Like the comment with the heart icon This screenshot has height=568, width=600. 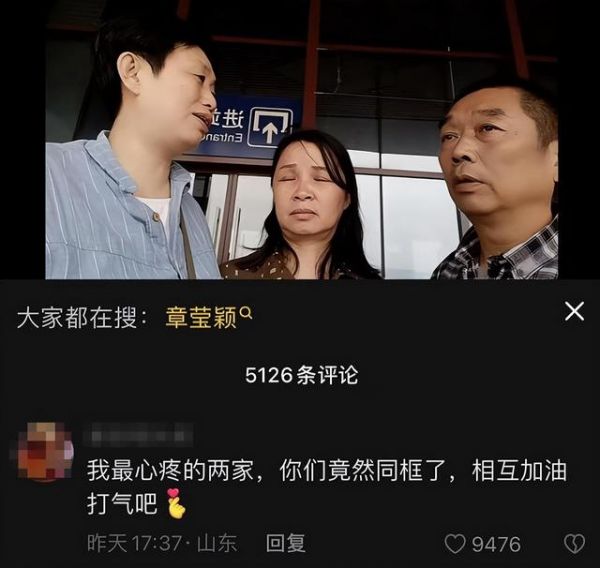[x=455, y=544]
